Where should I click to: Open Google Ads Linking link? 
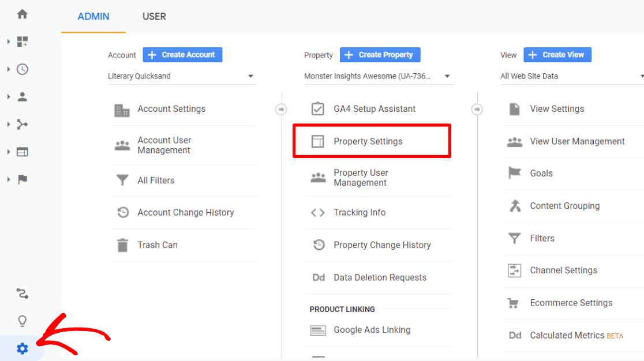[372, 330]
